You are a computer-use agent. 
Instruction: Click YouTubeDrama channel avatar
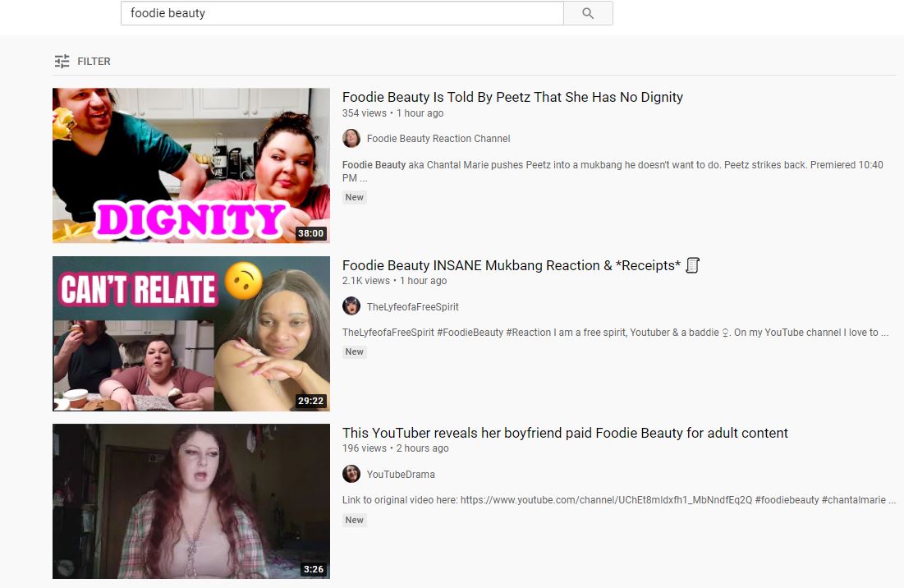point(351,474)
